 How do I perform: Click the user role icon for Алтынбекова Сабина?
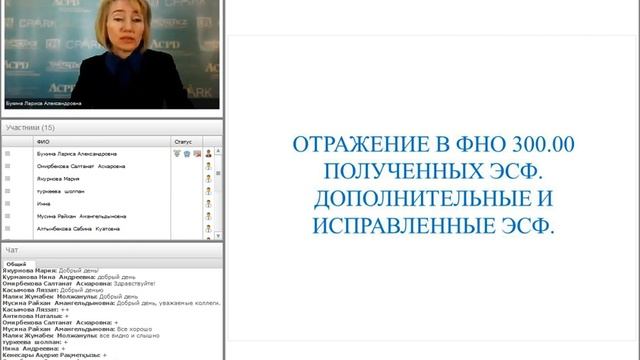point(209,229)
